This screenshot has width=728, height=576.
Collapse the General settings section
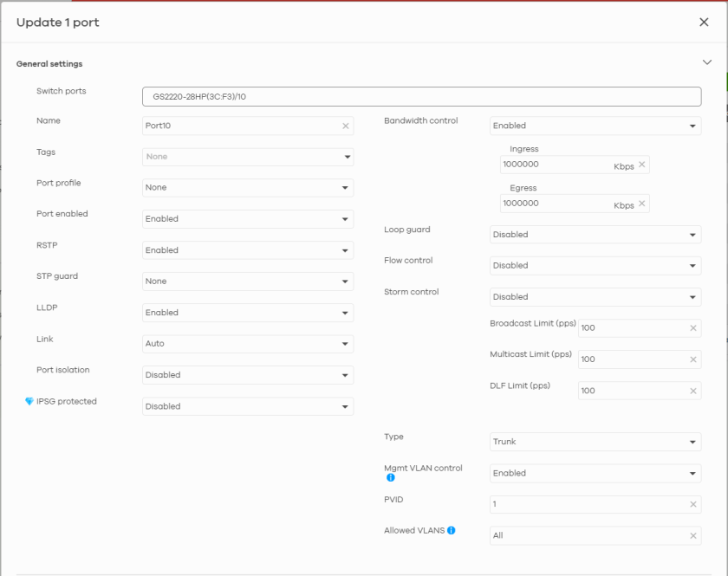(x=706, y=62)
